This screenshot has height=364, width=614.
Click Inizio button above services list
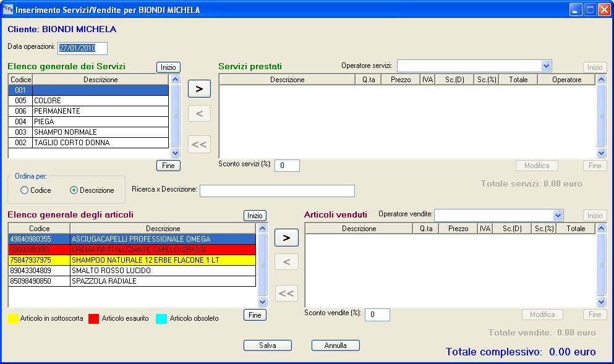pos(168,67)
